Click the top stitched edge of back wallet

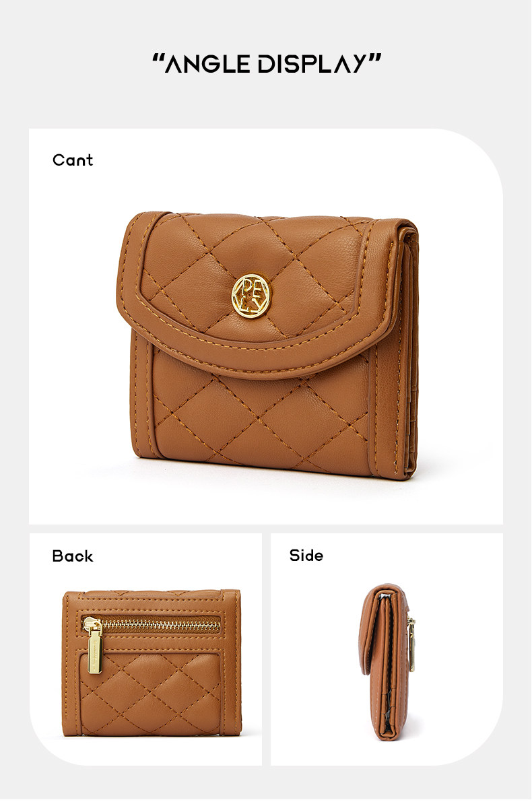pos(152,595)
